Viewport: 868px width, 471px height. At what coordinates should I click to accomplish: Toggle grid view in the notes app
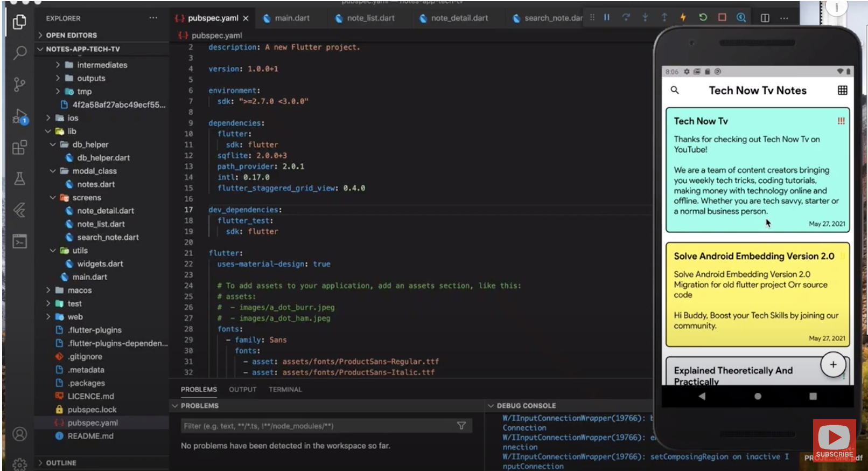tap(842, 91)
